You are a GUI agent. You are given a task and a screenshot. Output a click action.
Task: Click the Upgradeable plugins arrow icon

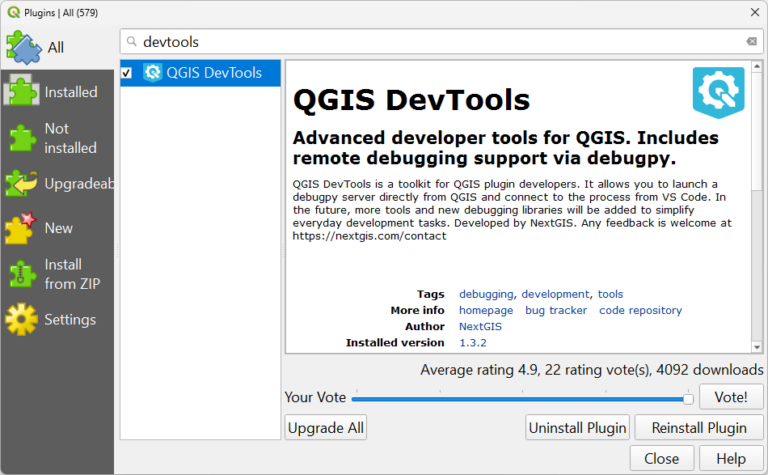click(x=21, y=183)
